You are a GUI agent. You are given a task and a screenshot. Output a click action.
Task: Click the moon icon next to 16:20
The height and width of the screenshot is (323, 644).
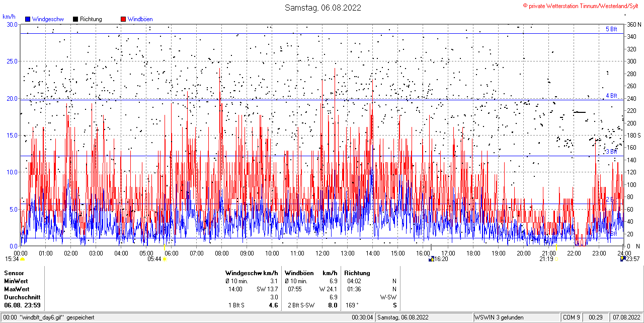[x=431, y=259]
